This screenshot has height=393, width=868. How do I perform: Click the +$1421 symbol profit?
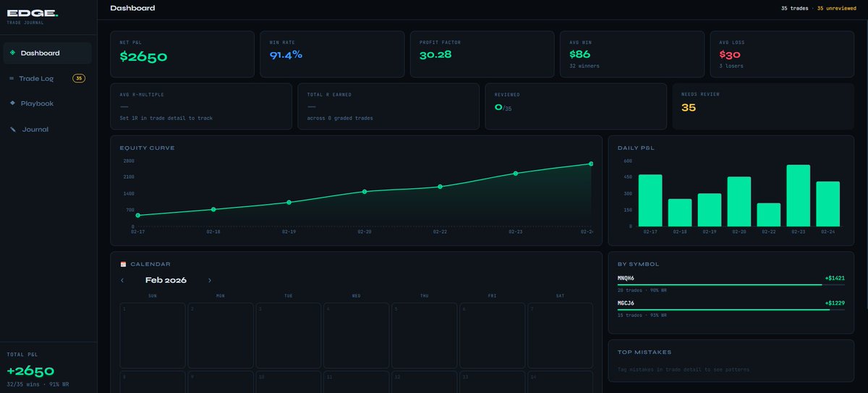coord(835,278)
